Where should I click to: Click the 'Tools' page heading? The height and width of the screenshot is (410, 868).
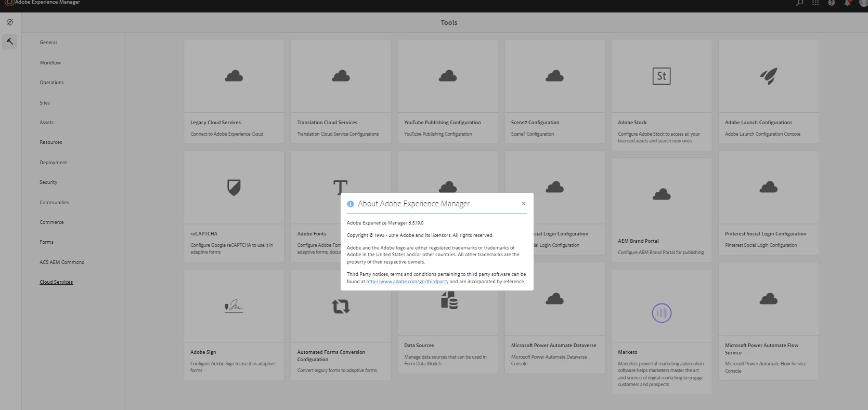[x=449, y=22]
